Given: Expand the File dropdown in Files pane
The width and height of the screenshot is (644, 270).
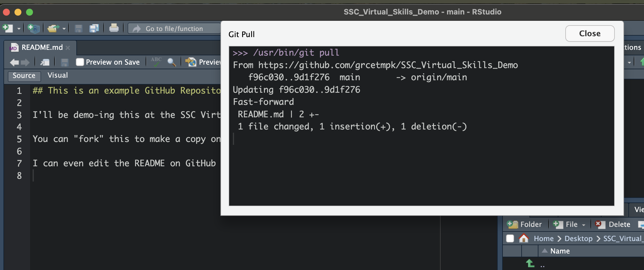Looking at the screenshot, I should (x=584, y=225).
